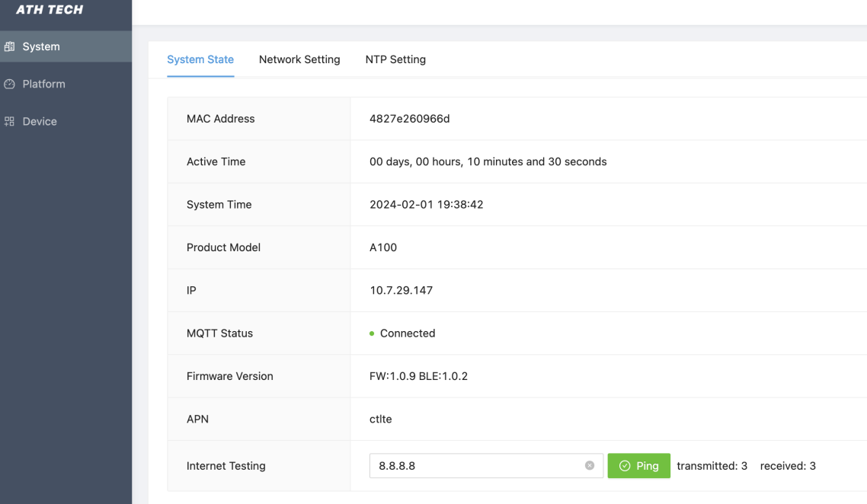Screen dimensions: 867x504
Task: Switch to the NTP Setting tab
Action: tap(395, 59)
